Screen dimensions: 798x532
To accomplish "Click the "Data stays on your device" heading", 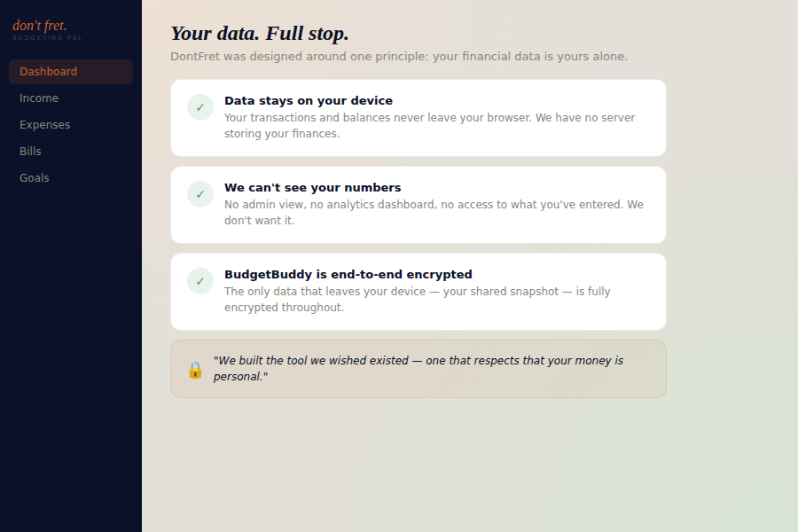I will click(x=309, y=101).
